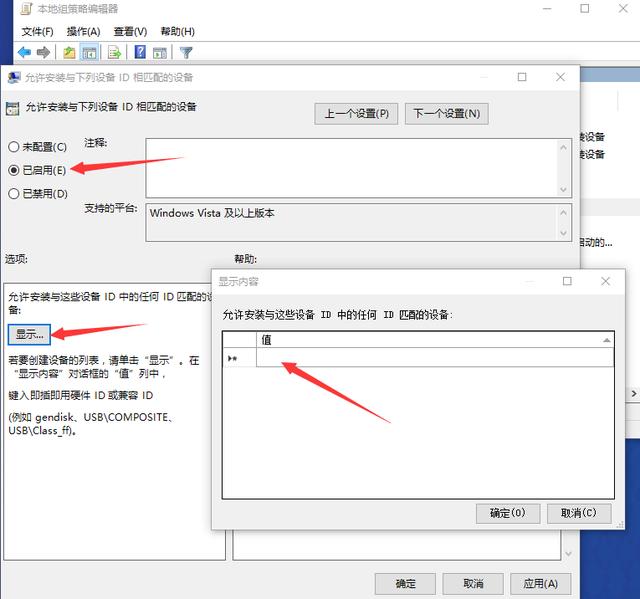Select the 已启用(E) radio button
640x599 pixels.
click(14, 170)
